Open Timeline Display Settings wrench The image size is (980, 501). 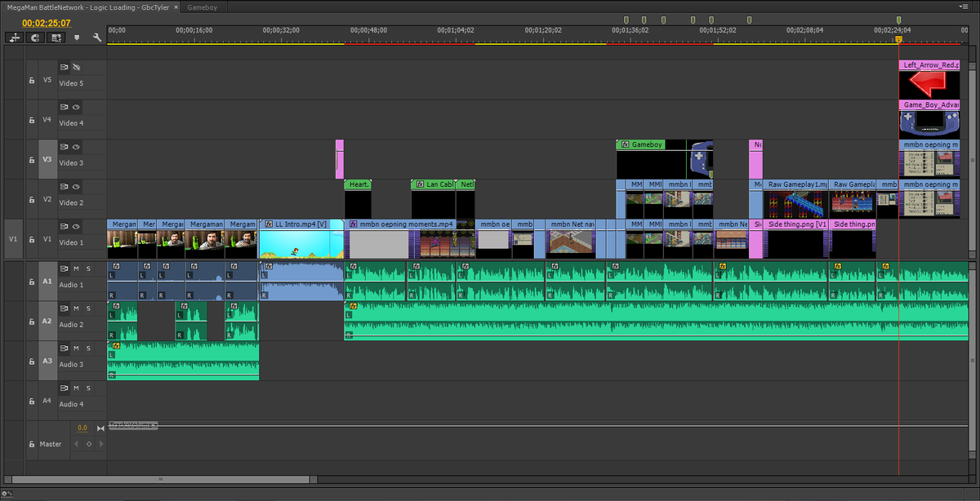[x=97, y=38]
